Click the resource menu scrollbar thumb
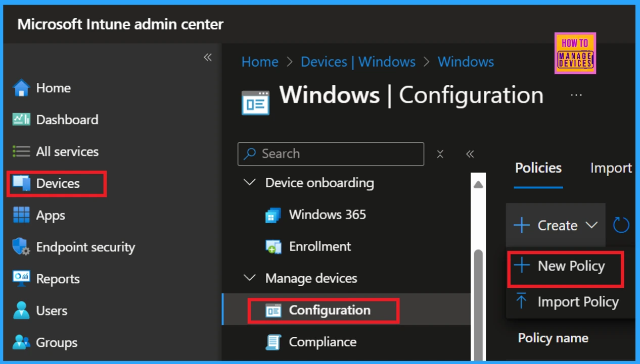Image resolution: width=640 pixels, height=364 pixels. coord(478,305)
